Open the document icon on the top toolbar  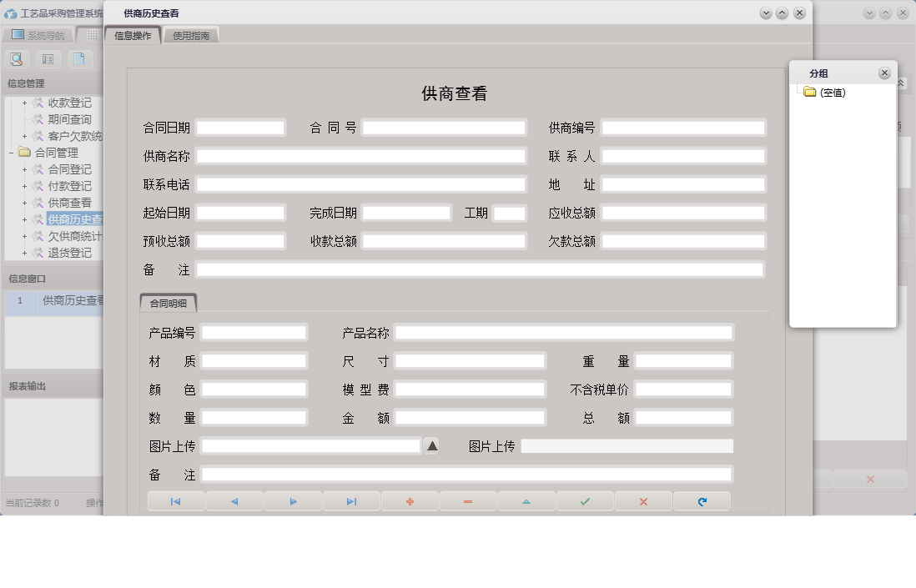point(80,58)
